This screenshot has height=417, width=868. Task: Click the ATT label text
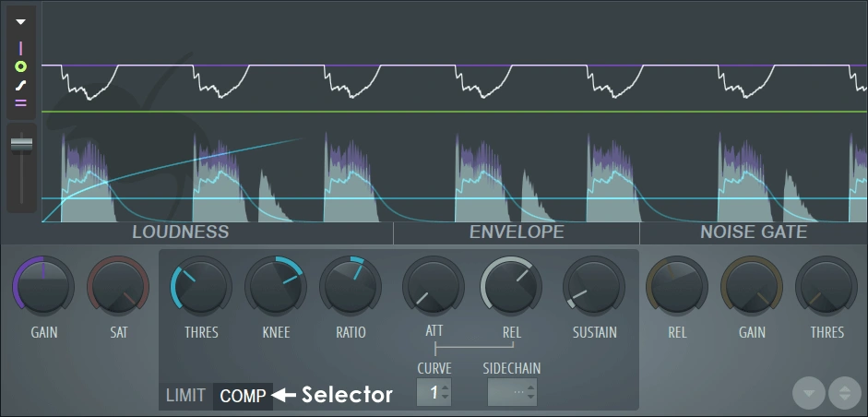[434, 330]
